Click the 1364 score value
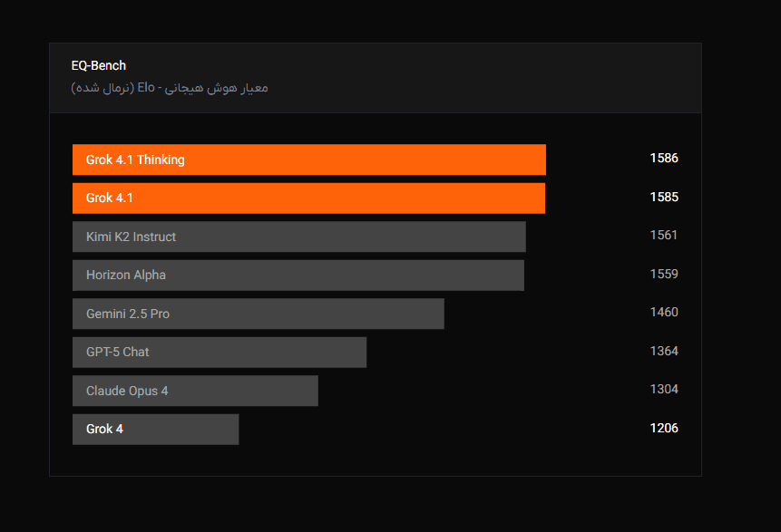Image resolution: width=781 pixels, height=532 pixels. (664, 351)
